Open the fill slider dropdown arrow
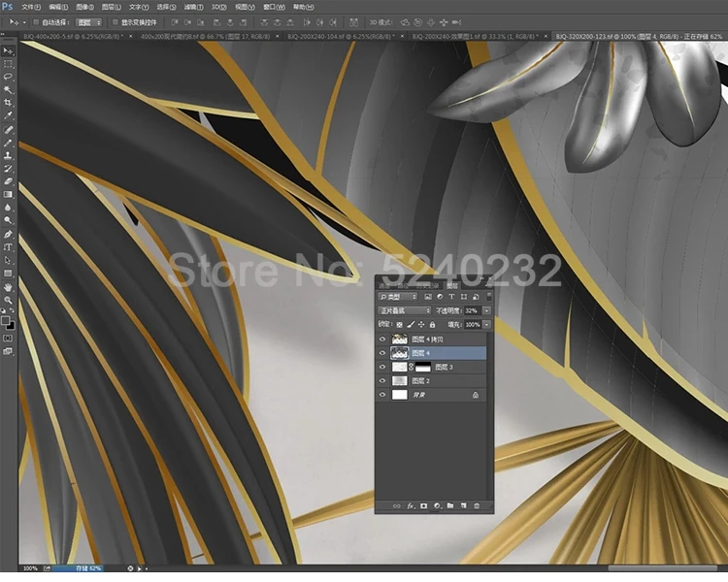Image resolution: width=728 pixels, height=582 pixels. (486, 325)
